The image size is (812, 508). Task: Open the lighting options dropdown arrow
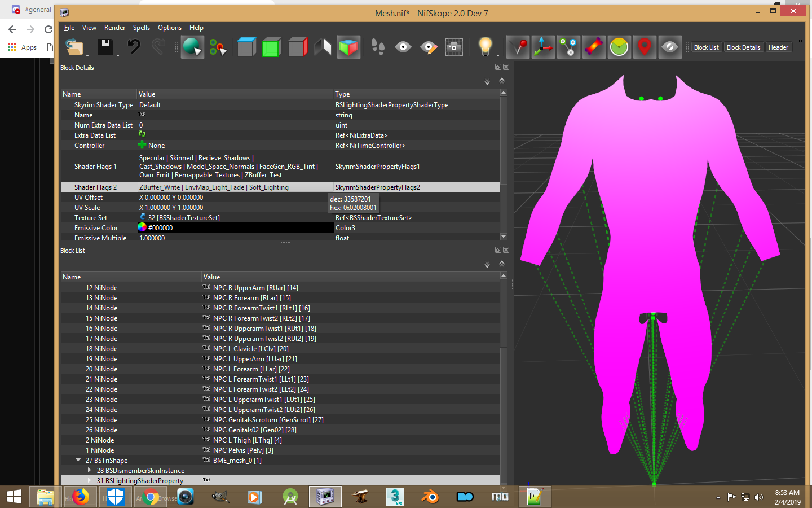click(498, 55)
